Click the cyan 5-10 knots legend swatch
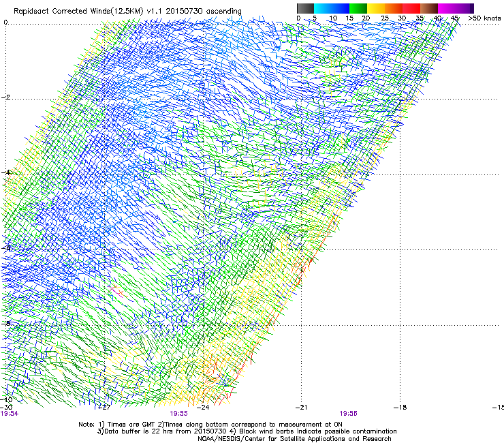Viewport: 504px width, 443px height. point(323,8)
